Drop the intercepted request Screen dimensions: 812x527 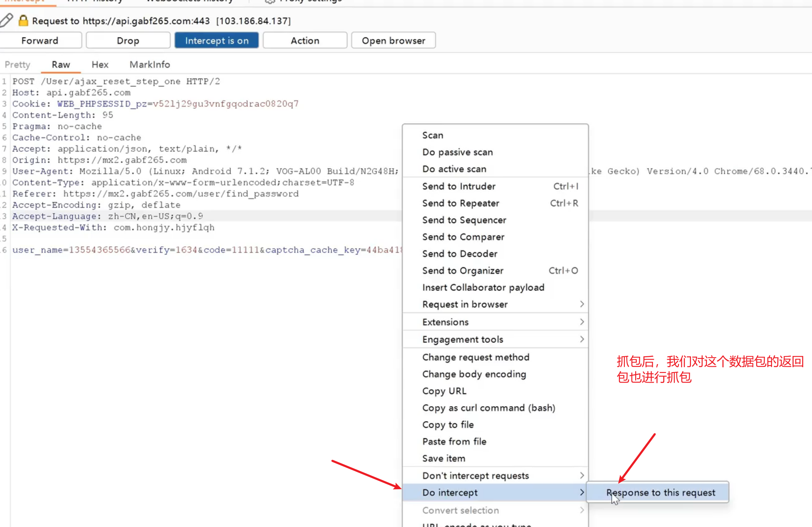[x=128, y=40]
